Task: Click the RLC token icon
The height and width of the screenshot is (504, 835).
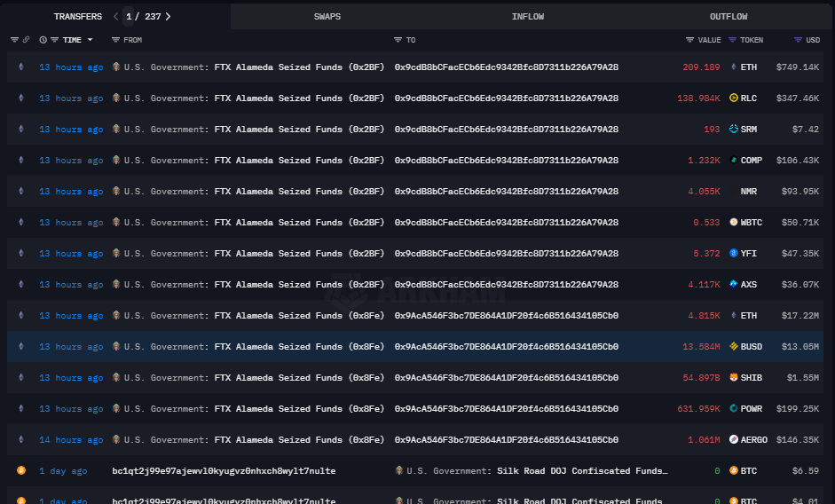Action: coord(733,98)
